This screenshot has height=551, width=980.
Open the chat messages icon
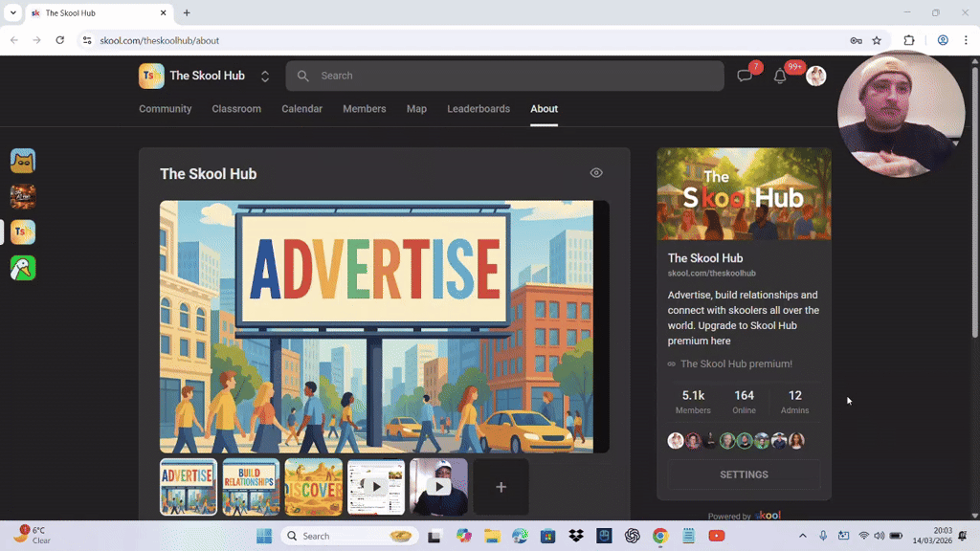pyautogui.click(x=744, y=76)
